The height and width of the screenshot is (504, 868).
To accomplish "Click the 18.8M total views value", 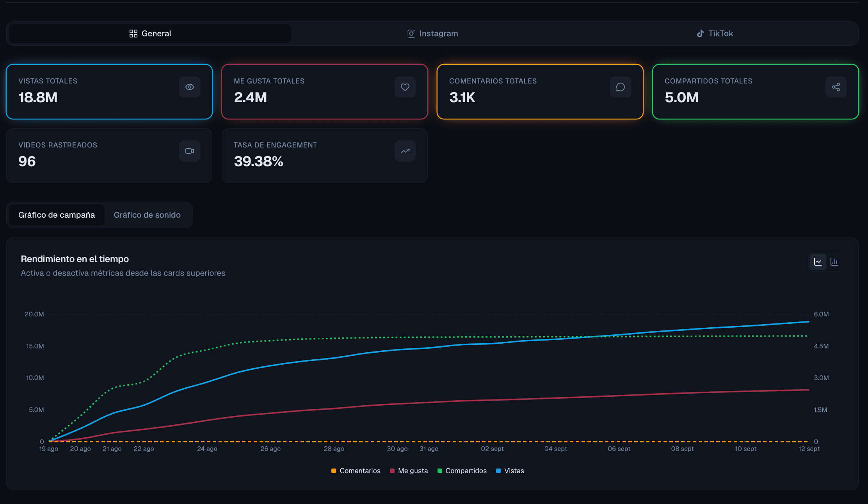I will tap(38, 98).
